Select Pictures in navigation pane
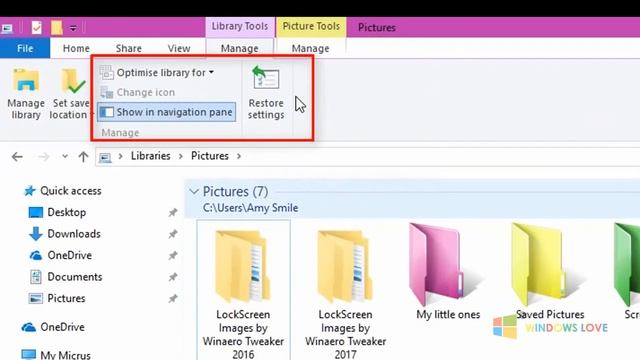 pyautogui.click(x=66, y=298)
